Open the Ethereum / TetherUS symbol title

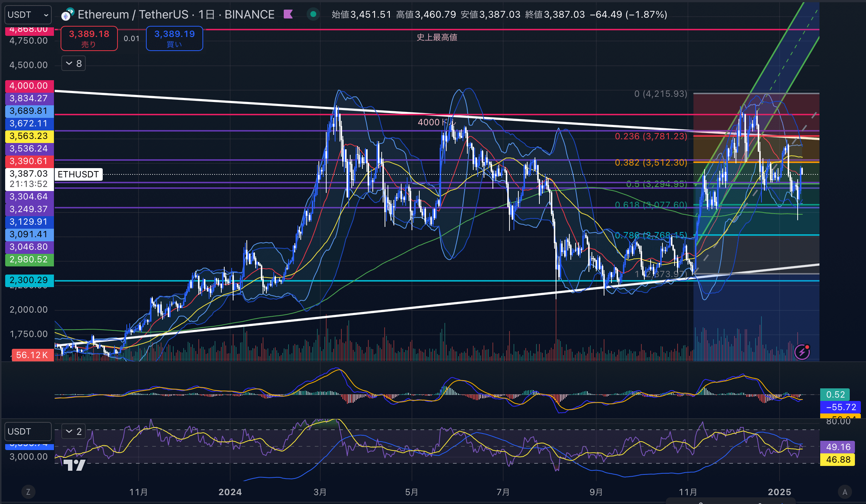(176, 14)
